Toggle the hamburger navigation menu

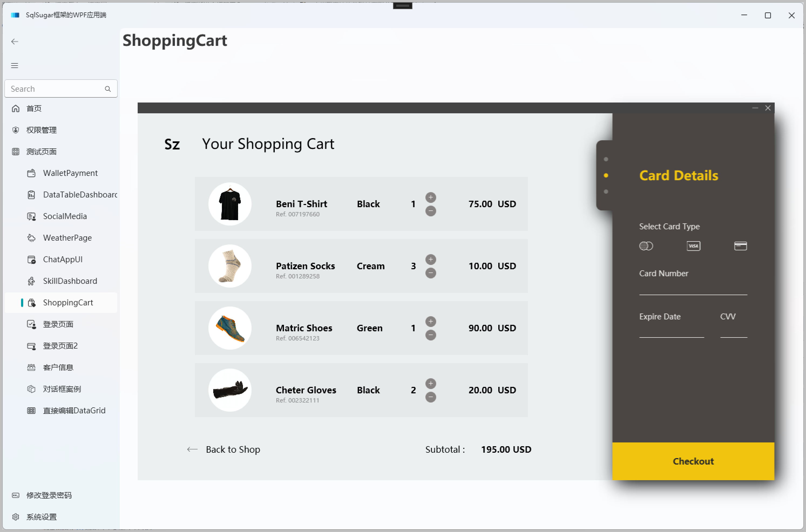15,66
